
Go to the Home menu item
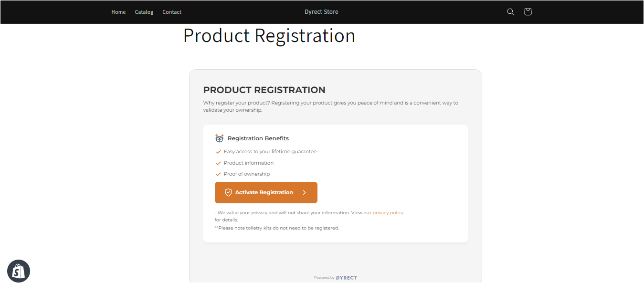pos(118,12)
